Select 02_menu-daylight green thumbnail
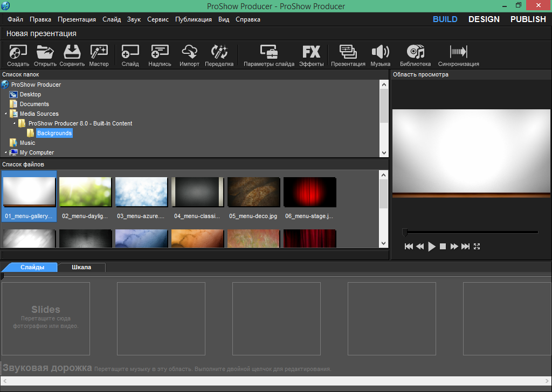Screen dimensions: 552x392 85,192
